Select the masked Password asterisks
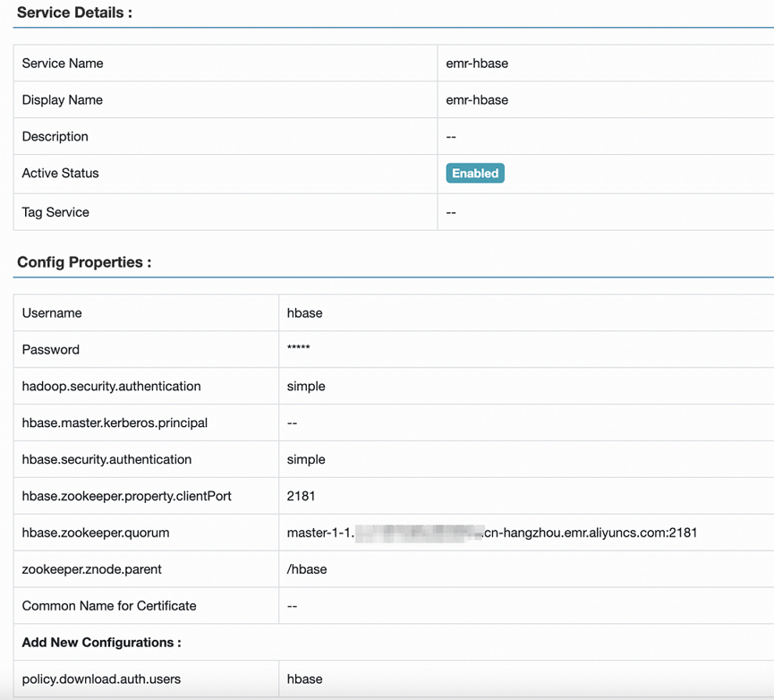 click(297, 349)
